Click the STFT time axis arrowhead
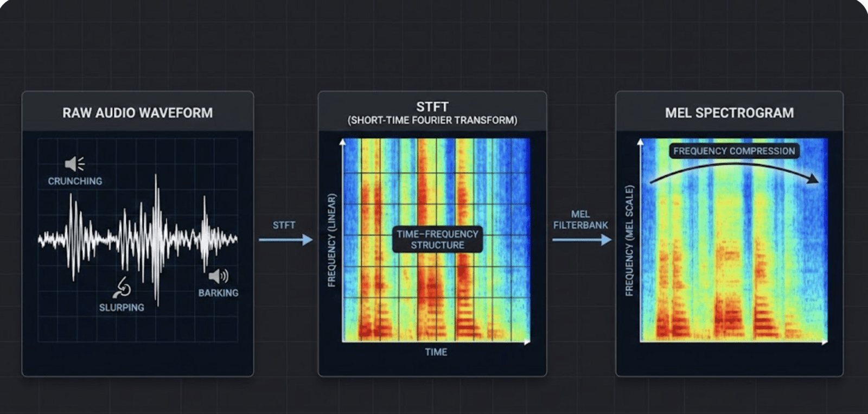This screenshot has height=414, width=868. [526, 342]
